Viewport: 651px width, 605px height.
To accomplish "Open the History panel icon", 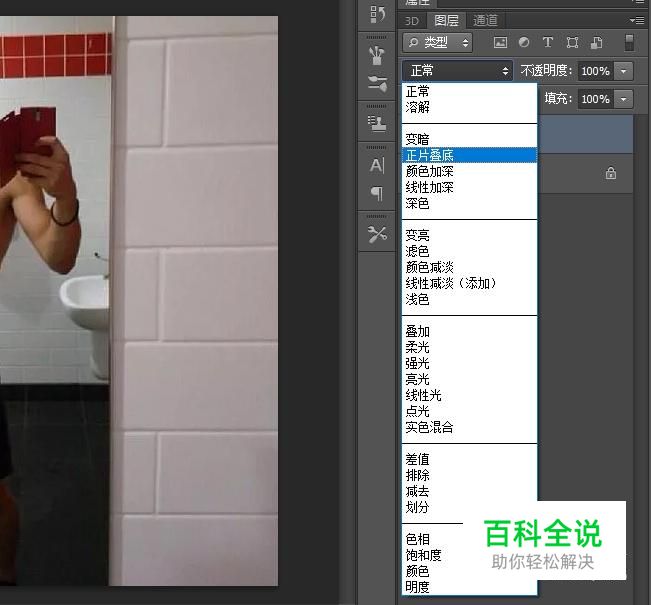I will (x=377, y=14).
